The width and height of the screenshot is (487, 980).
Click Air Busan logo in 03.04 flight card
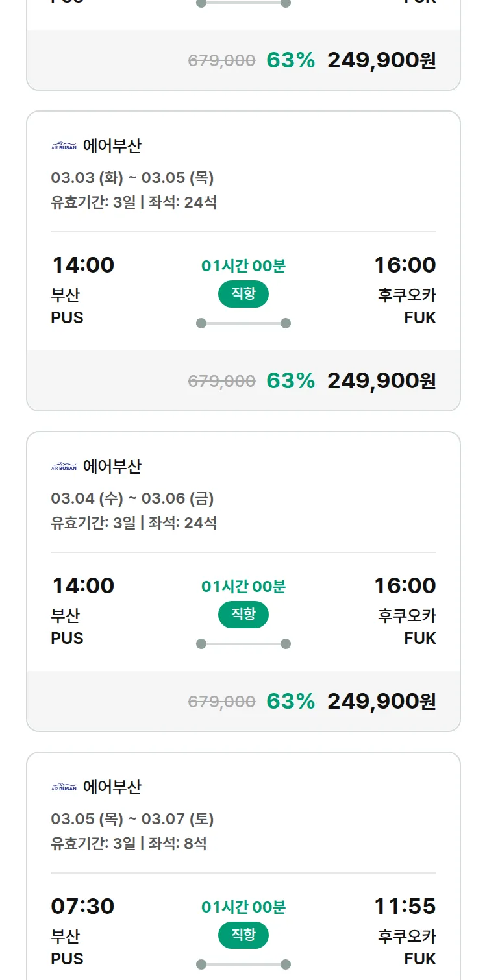click(x=64, y=467)
